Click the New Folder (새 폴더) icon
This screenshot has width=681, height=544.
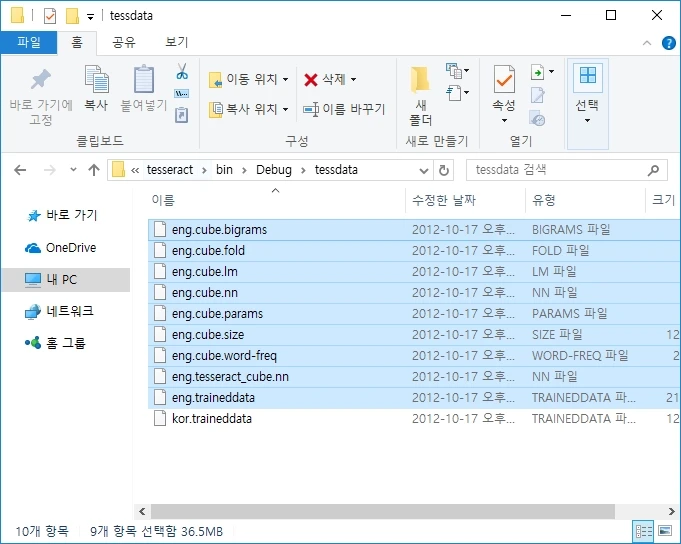coord(420,92)
